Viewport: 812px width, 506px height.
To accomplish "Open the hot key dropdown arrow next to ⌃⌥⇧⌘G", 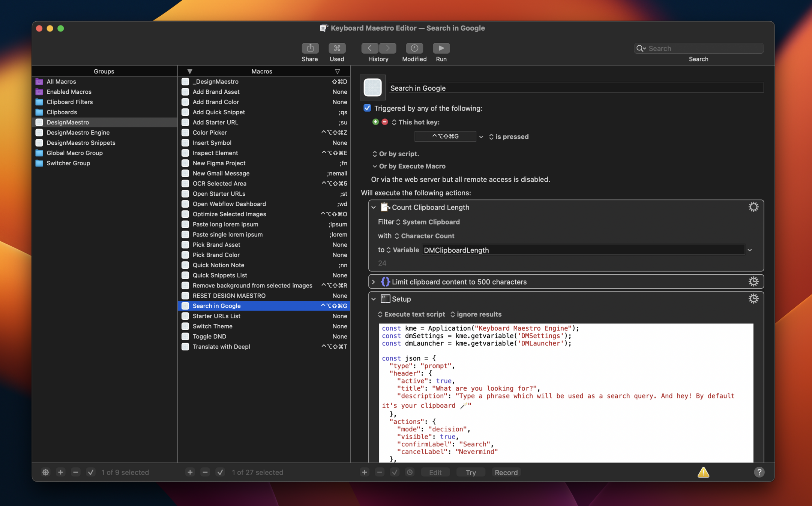I will (481, 137).
